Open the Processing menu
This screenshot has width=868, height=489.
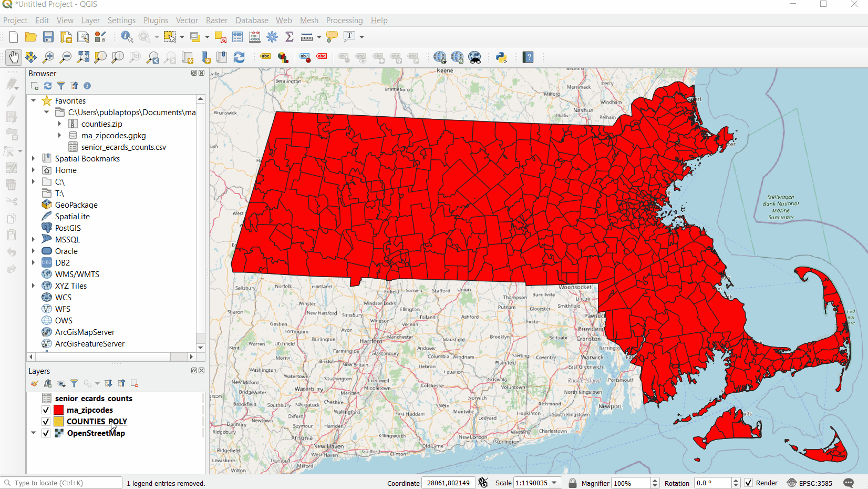(x=344, y=21)
